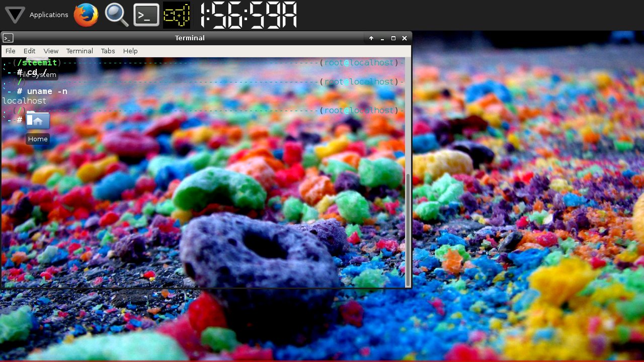Click the yellow dotted panel applet icon
Screen dimensions: 644x362
click(x=177, y=15)
